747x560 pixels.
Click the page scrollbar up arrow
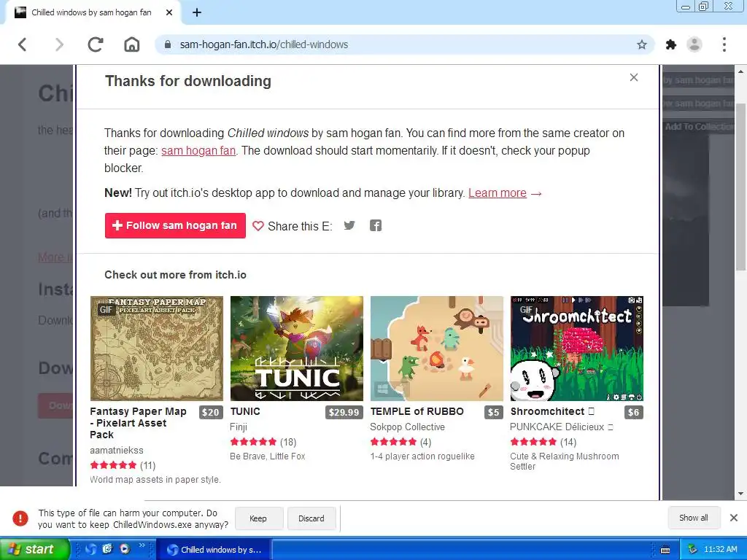pos(741,71)
